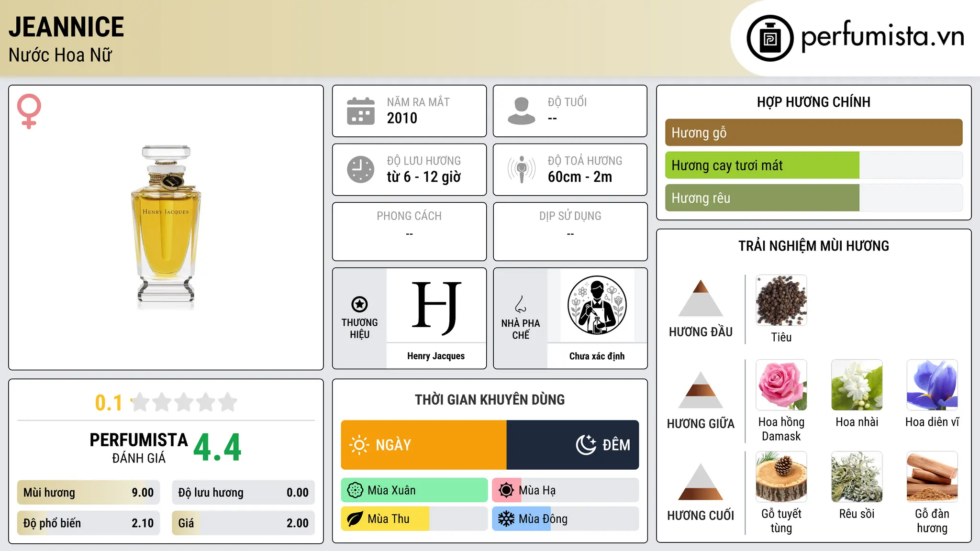Image resolution: width=980 pixels, height=551 pixels.
Task: Click the Mùi hương 9.00 score bar
Action: point(89,493)
